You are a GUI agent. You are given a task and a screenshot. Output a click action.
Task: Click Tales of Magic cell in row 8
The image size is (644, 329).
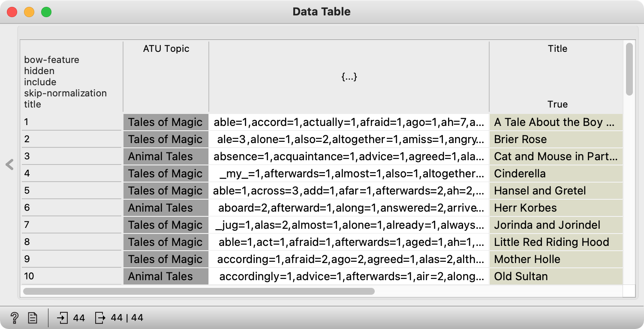[166, 242]
